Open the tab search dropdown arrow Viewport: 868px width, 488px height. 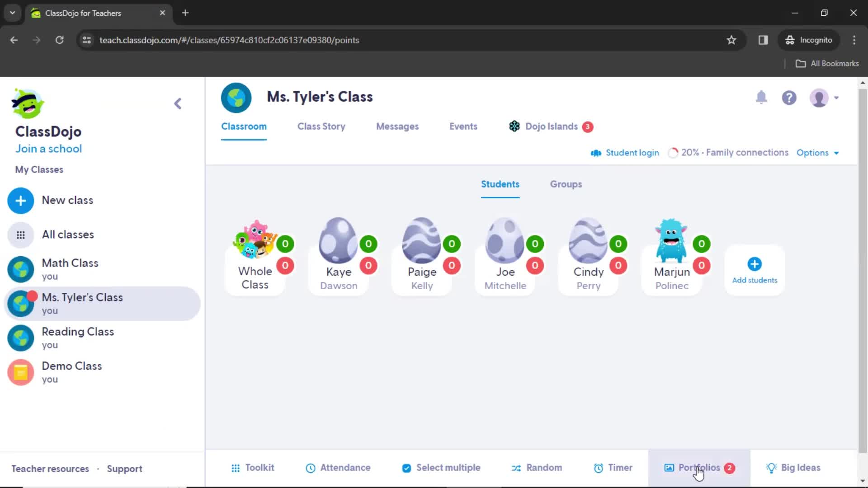tap(13, 13)
